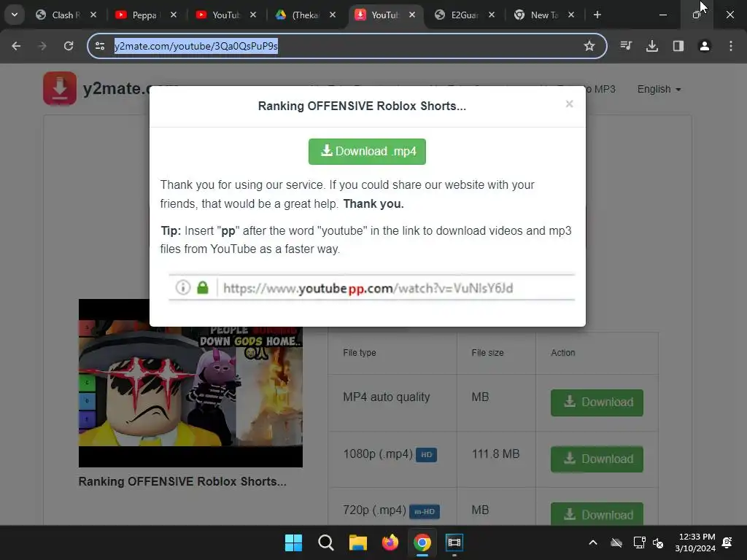Screen dimensions: 747x560
Task: Click the green Download .mp4 button
Action: (367, 152)
